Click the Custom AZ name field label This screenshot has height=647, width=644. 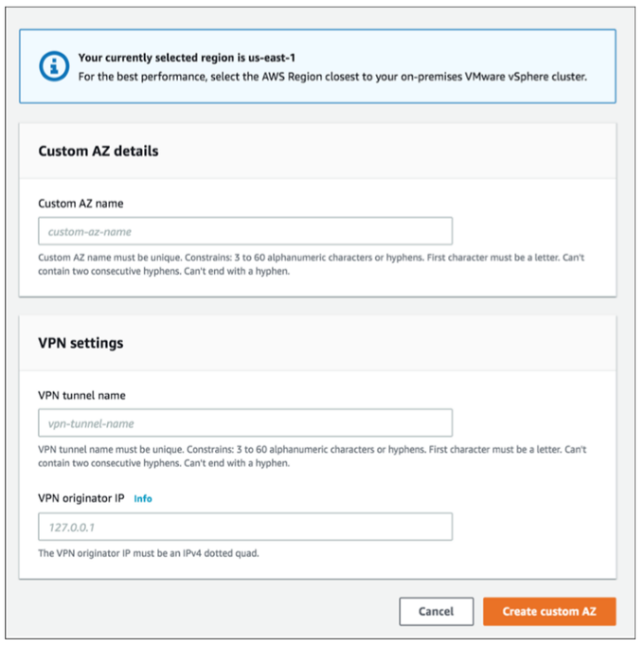pos(80,204)
